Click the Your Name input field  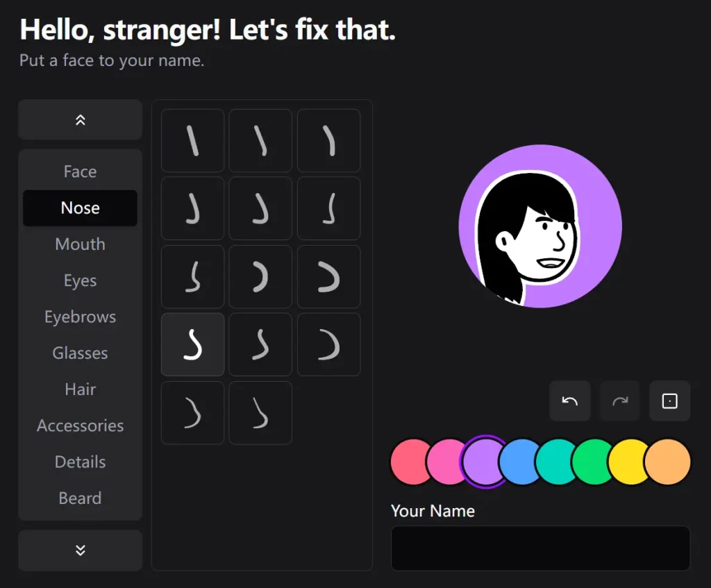point(539,548)
